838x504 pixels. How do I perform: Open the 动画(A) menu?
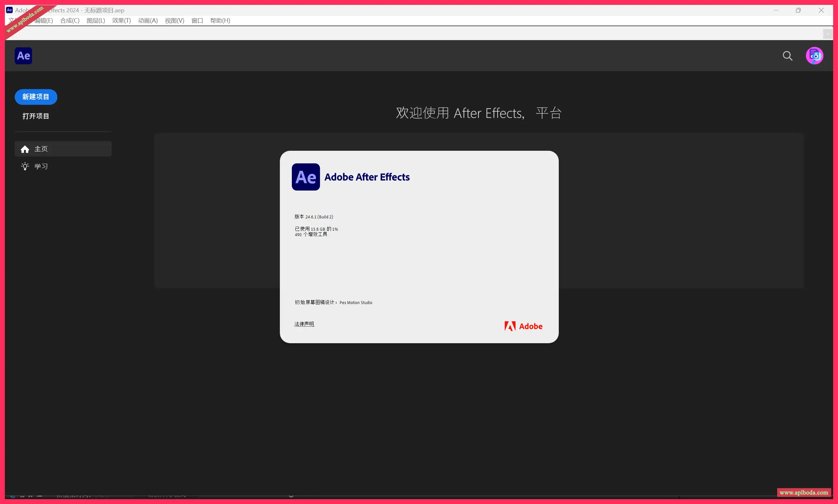pos(148,21)
